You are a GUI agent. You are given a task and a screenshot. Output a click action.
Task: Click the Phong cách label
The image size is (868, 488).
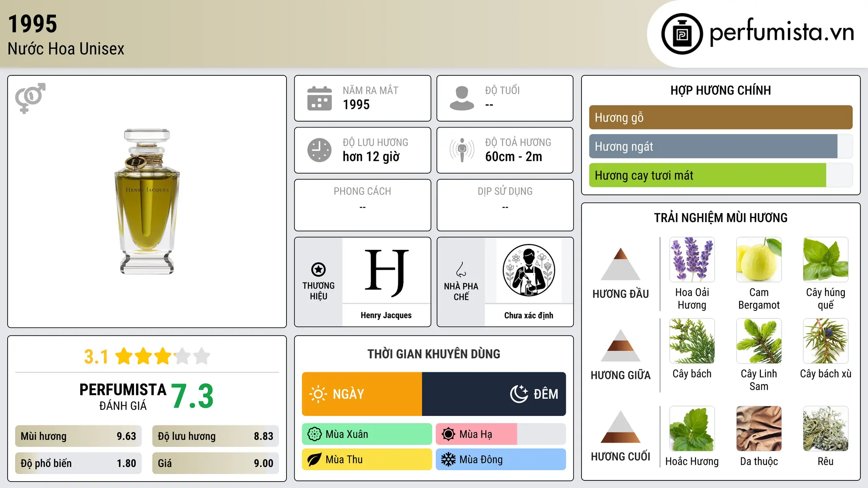click(x=362, y=191)
